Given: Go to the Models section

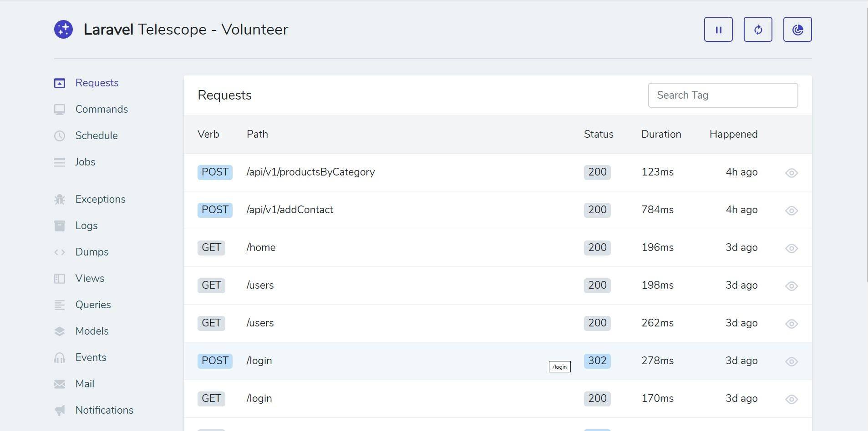Looking at the screenshot, I should pos(91,331).
